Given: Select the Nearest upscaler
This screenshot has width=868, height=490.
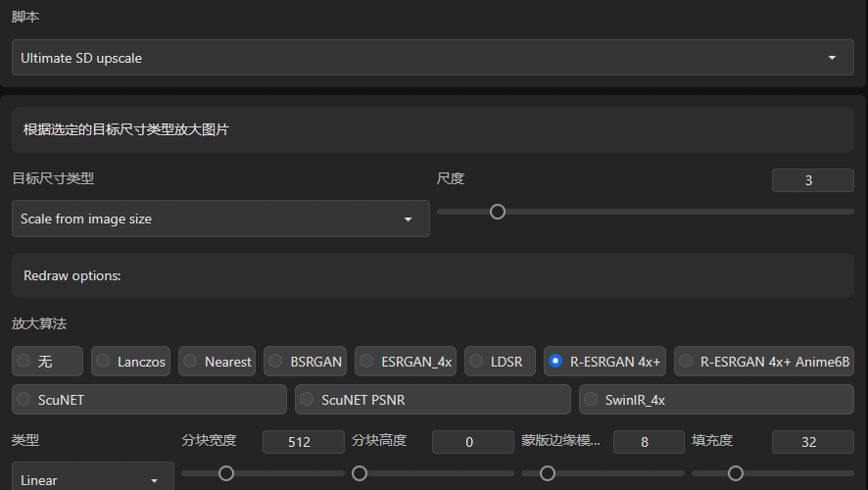Looking at the screenshot, I should click(x=217, y=362).
